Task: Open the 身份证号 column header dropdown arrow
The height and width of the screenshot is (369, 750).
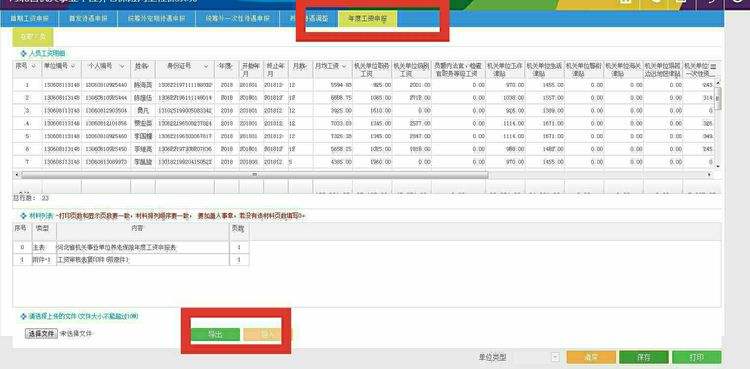Action: click(x=206, y=66)
